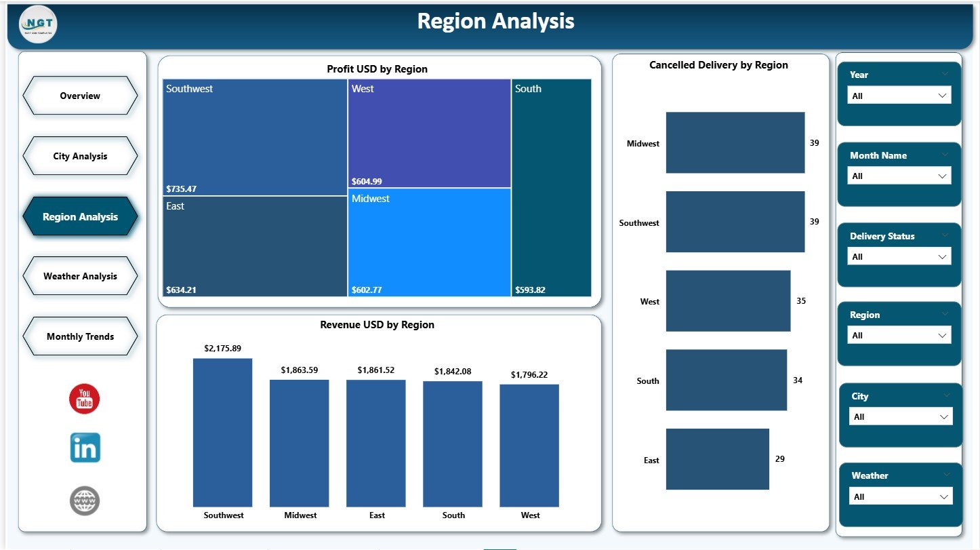
Task: Switch to Weather Analysis
Action: pyautogui.click(x=80, y=275)
